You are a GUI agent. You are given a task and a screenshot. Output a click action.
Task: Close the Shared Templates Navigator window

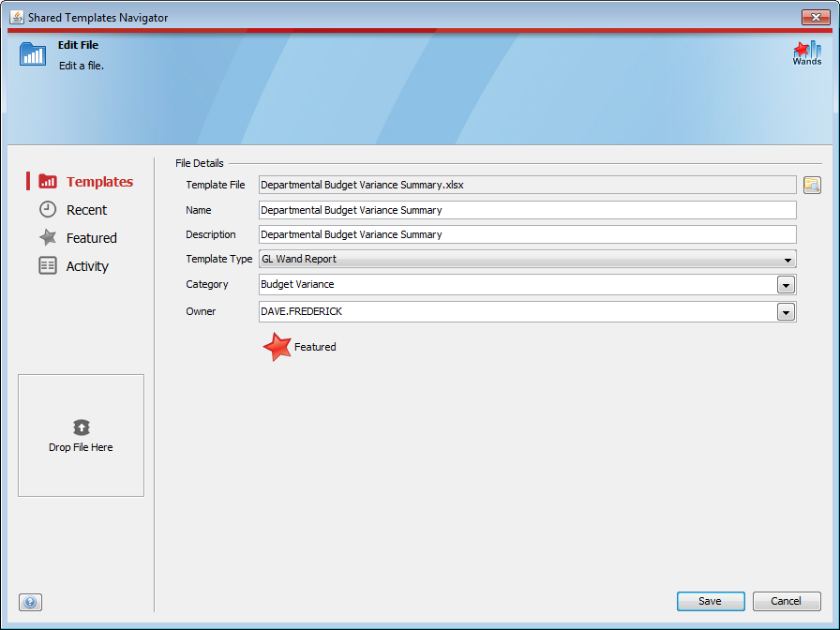click(x=816, y=17)
